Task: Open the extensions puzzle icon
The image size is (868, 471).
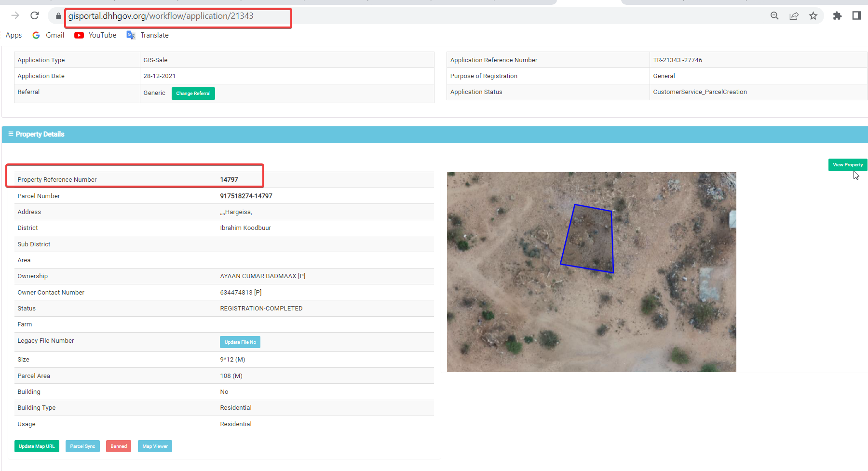Action: 837,16
